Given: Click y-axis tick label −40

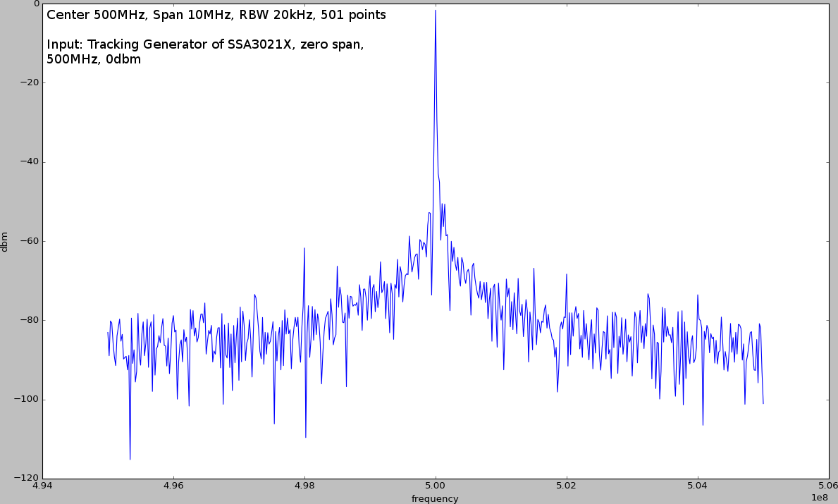Looking at the screenshot, I should [30, 161].
